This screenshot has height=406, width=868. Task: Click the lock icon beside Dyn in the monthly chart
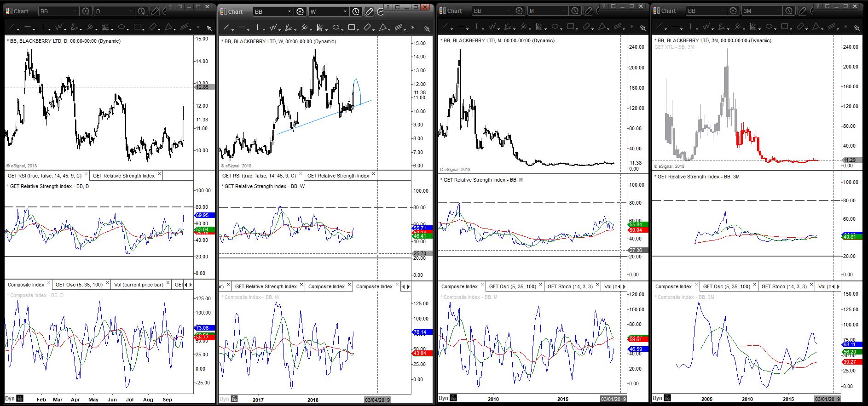[x=453, y=398]
